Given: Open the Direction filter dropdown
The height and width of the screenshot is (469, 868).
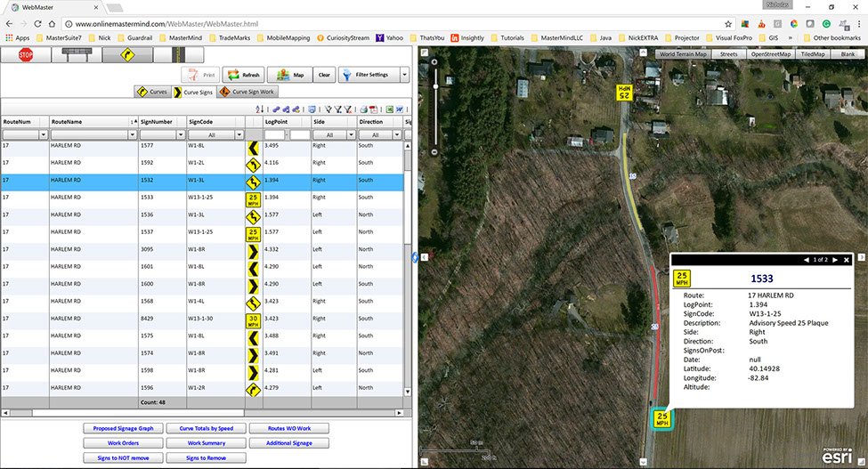Looking at the screenshot, I should [397, 135].
